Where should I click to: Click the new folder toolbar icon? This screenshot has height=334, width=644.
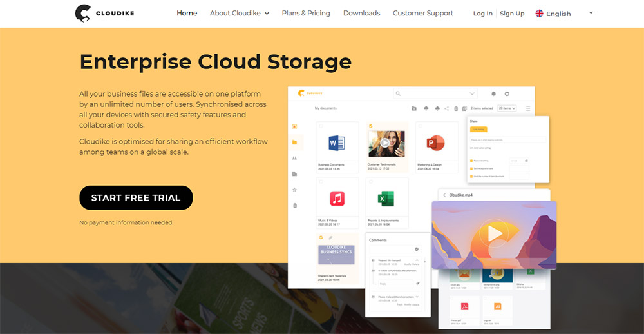(414, 108)
